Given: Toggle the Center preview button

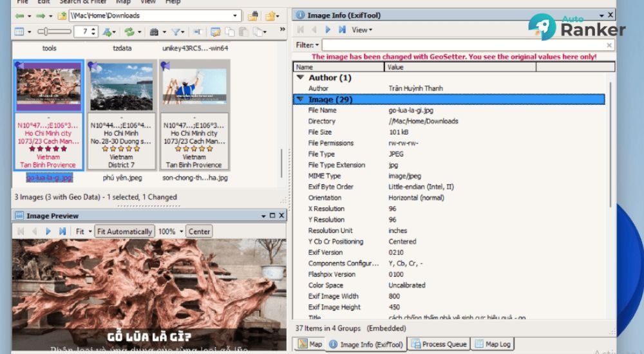Looking at the screenshot, I should coord(199,231).
